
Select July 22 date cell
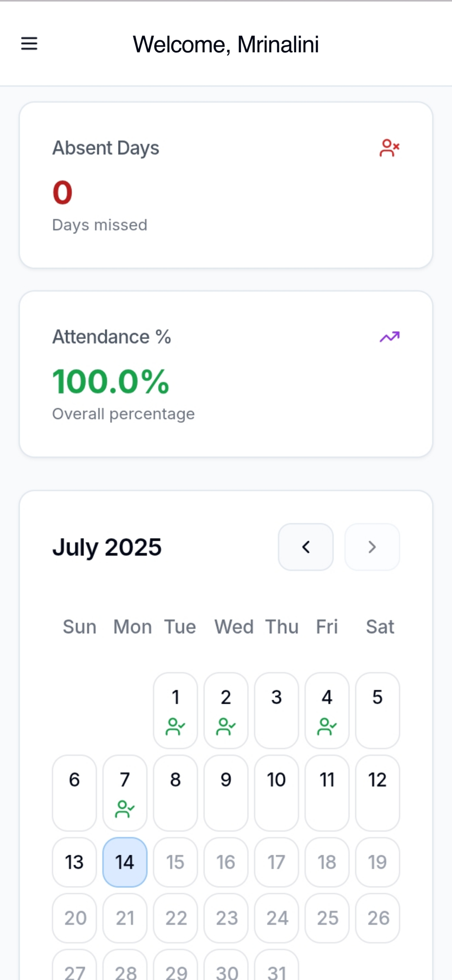[175, 918]
